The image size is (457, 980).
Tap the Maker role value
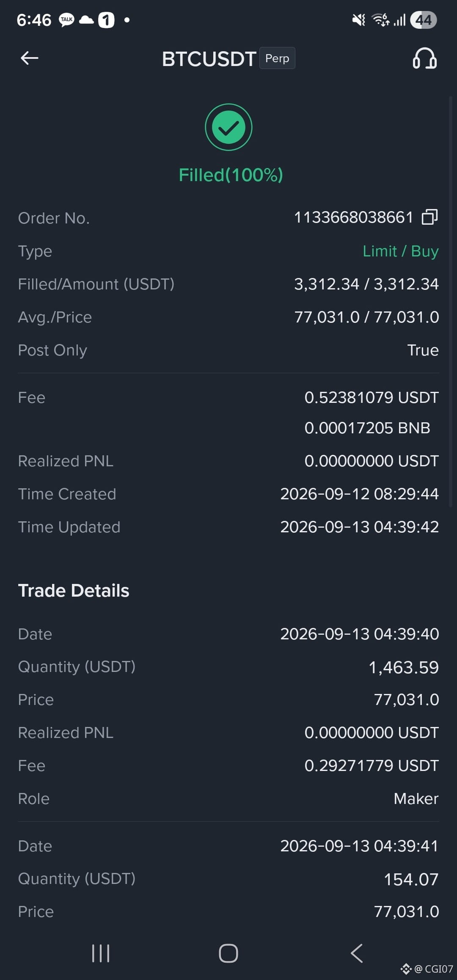coord(416,798)
